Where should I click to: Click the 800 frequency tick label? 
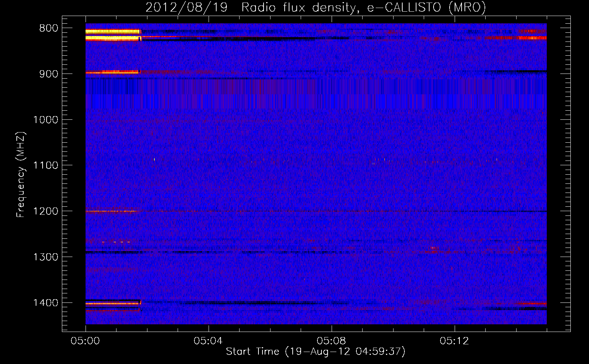click(x=49, y=28)
